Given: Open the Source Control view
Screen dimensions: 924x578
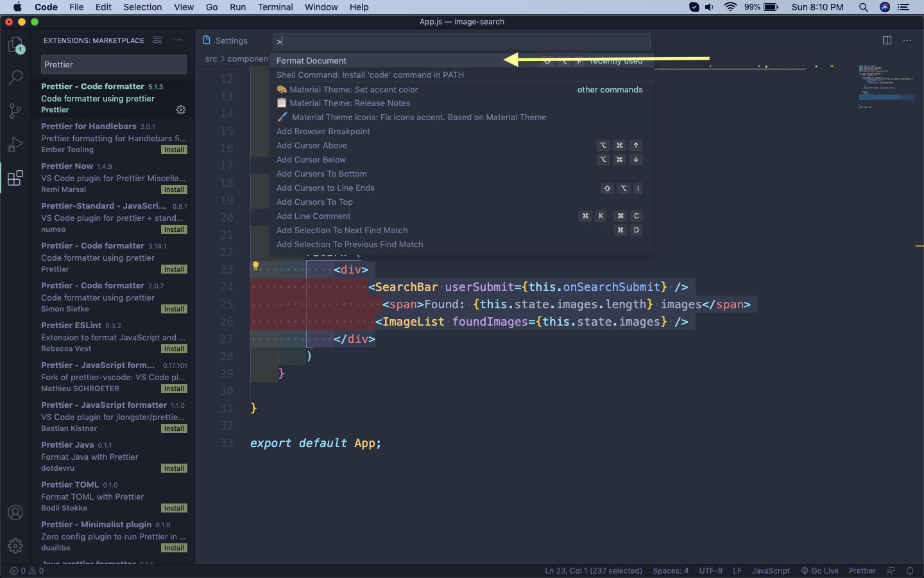Looking at the screenshot, I should coord(15,111).
